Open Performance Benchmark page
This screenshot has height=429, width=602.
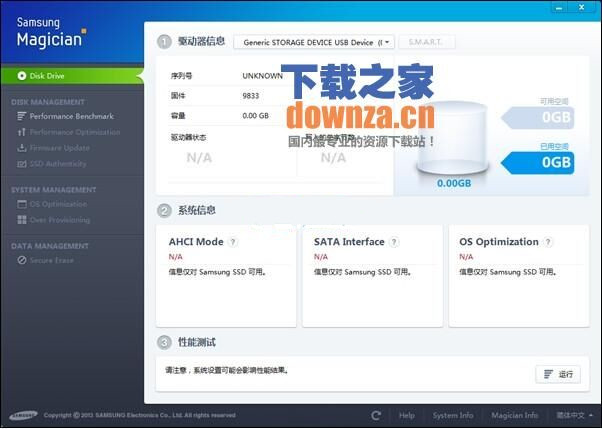point(72,116)
